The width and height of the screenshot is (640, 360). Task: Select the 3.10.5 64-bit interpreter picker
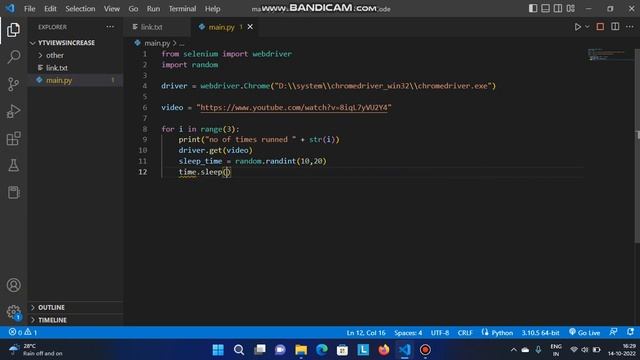point(540,332)
